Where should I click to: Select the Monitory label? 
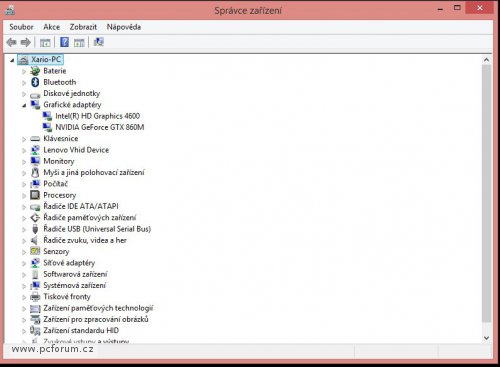(59, 161)
